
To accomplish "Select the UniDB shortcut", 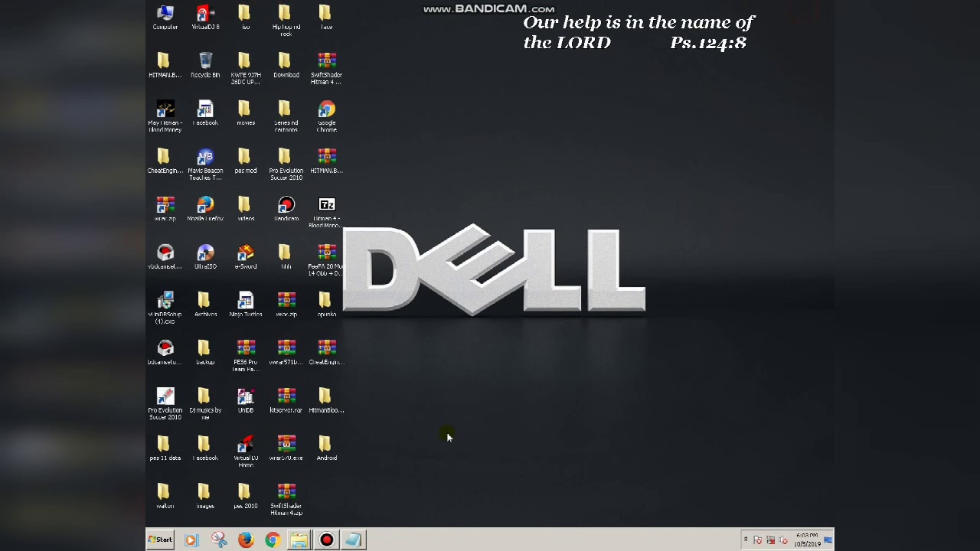I will pos(245,401).
